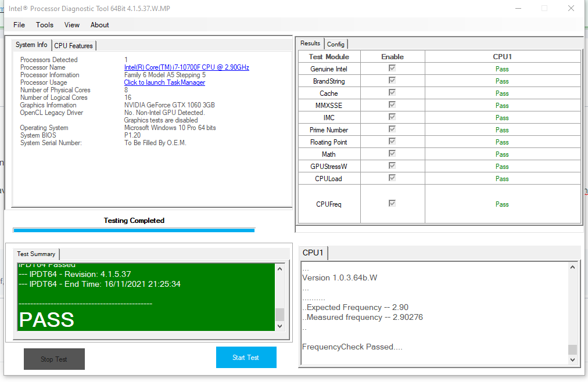
Task: Click the IPDT64 Revision 4.1.5.37 line
Action: point(74,274)
